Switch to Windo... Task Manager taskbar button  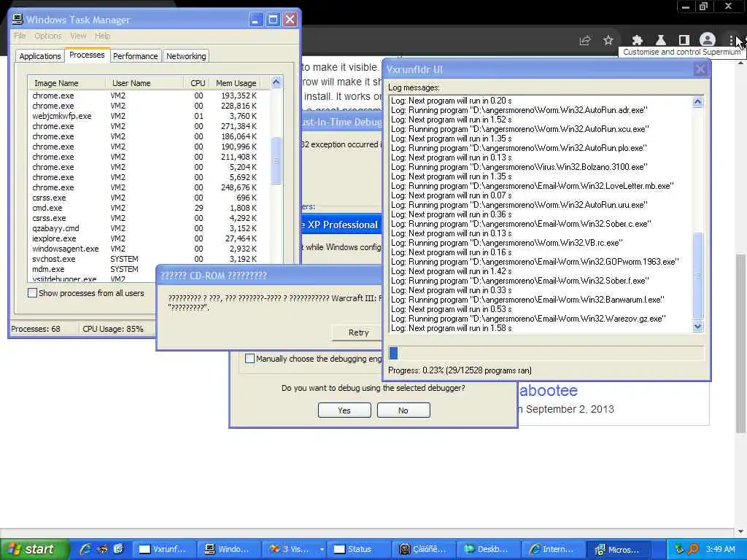[x=229, y=549]
